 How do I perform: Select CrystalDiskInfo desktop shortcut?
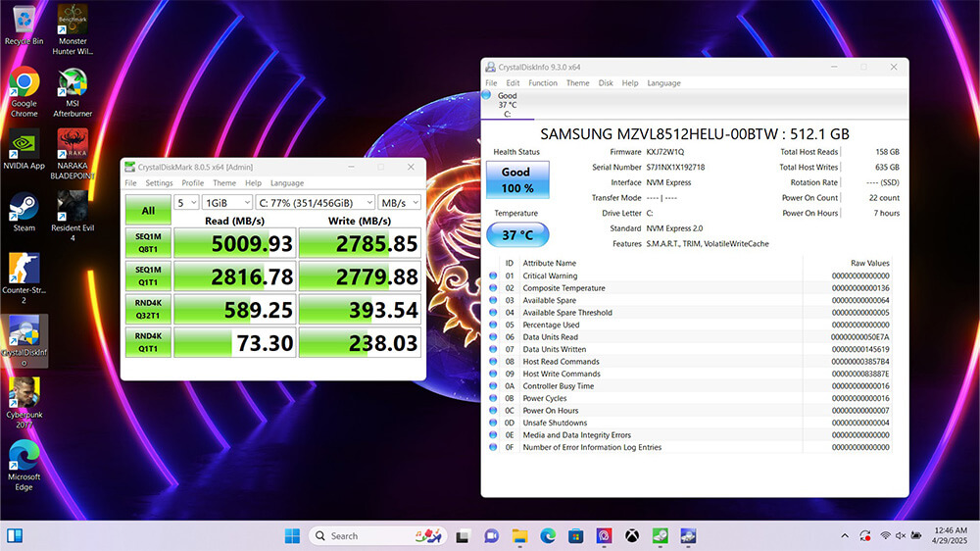click(24, 341)
